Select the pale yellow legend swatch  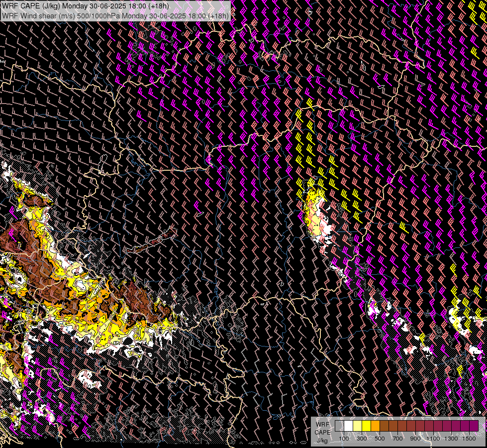point(358,426)
